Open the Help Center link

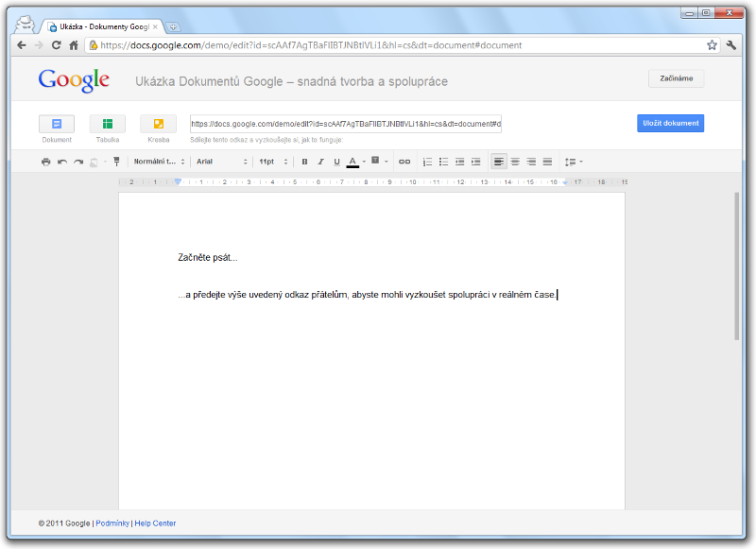tap(155, 523)
